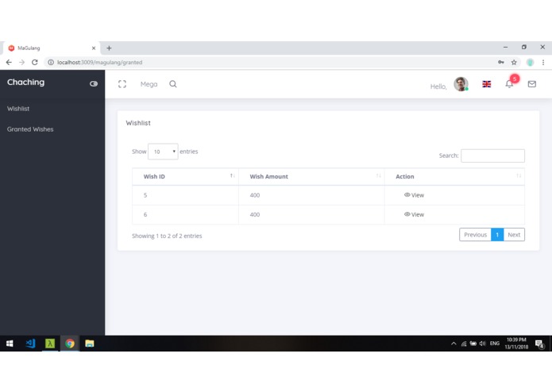552x392 pixels.
Task: Open the Windows action center
Action: 539,344
